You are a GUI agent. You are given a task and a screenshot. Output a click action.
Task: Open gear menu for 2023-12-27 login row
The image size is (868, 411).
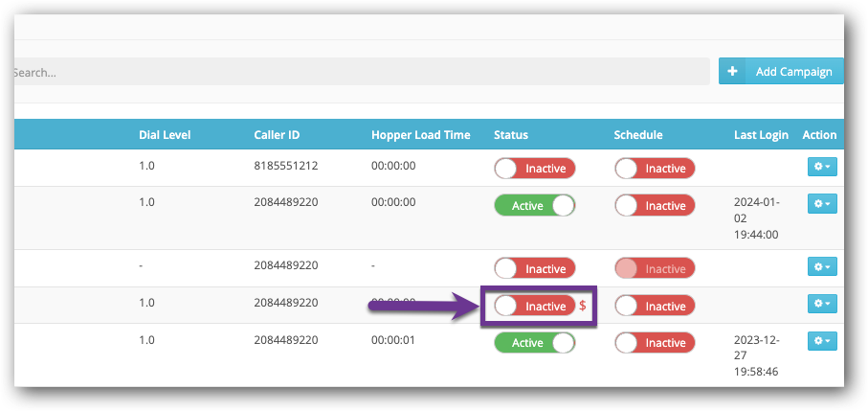pyautogui.click(x=821, y=342)
